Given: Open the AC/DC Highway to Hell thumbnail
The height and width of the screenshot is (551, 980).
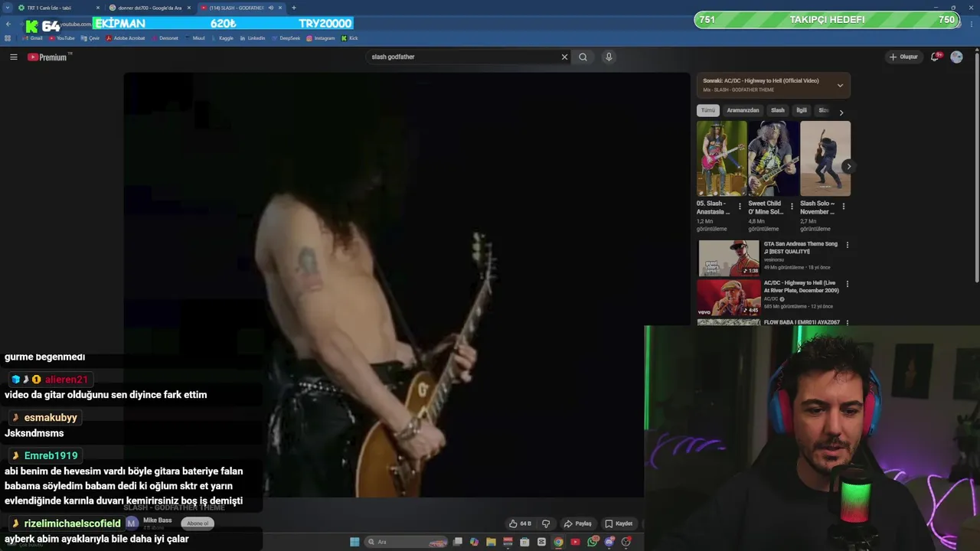Looking at the screenshot, I should pos(728,298).
